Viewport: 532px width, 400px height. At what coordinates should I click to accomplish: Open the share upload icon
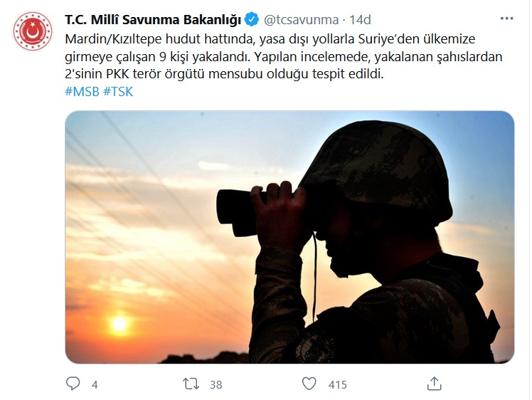click(435, 384)
